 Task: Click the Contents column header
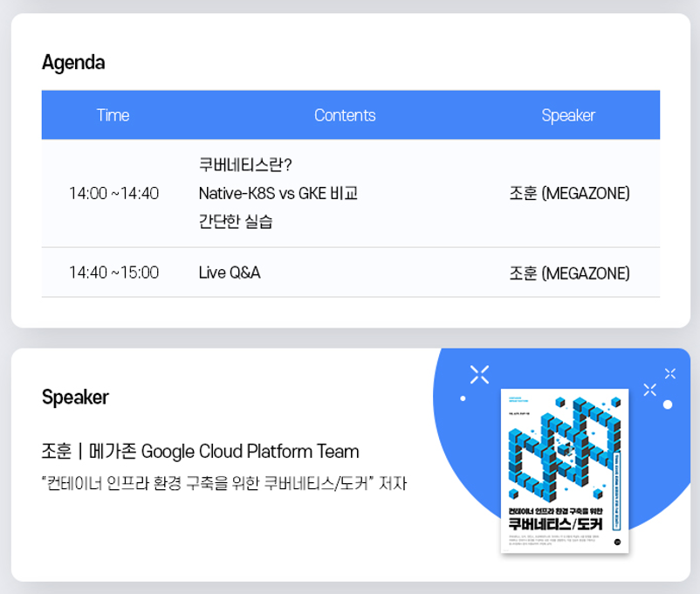(x=345, y=115)
